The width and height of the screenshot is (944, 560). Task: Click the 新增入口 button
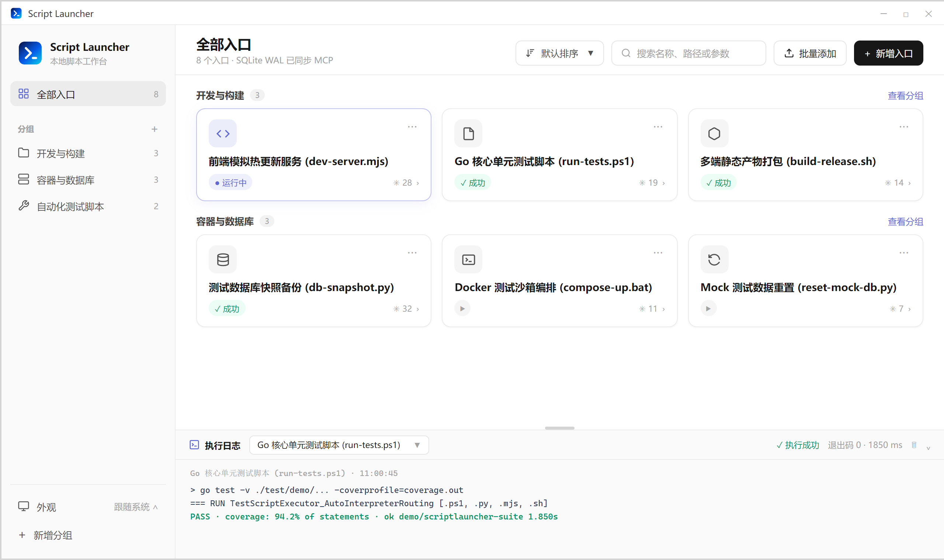pos(888,53)
